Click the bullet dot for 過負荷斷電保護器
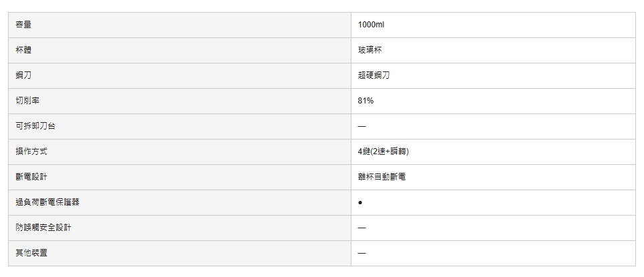 point(360,203)
